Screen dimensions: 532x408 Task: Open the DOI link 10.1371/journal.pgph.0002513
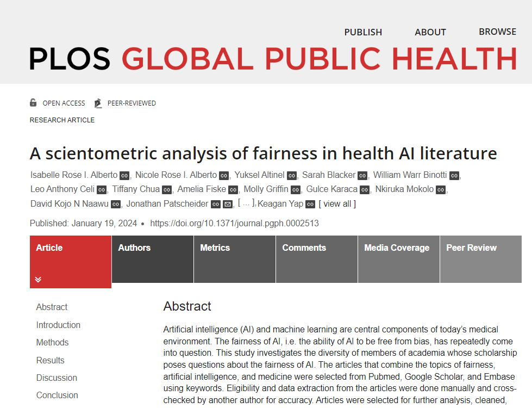[234, 223]
